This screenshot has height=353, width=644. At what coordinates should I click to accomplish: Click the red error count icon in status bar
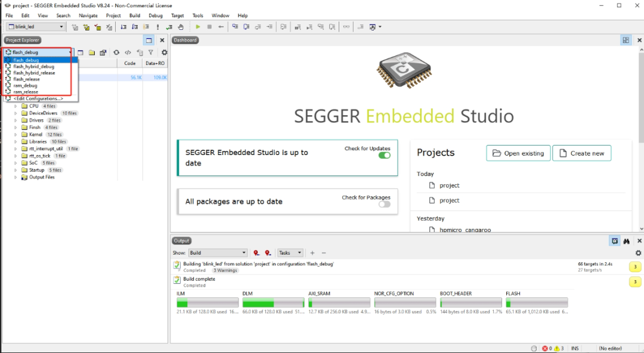coord(544,348)
